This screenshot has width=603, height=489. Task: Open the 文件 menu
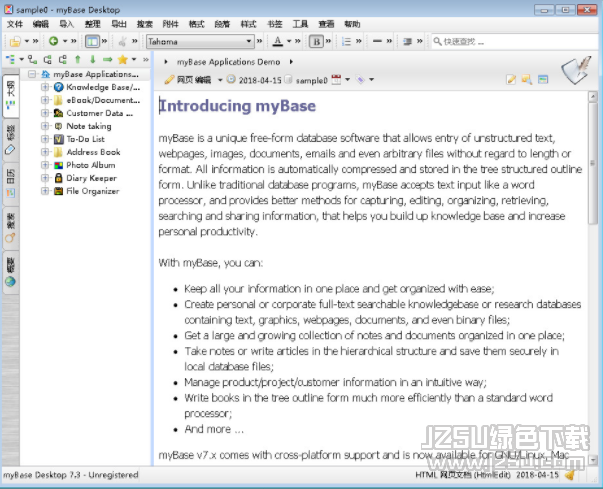pos(15,24)
